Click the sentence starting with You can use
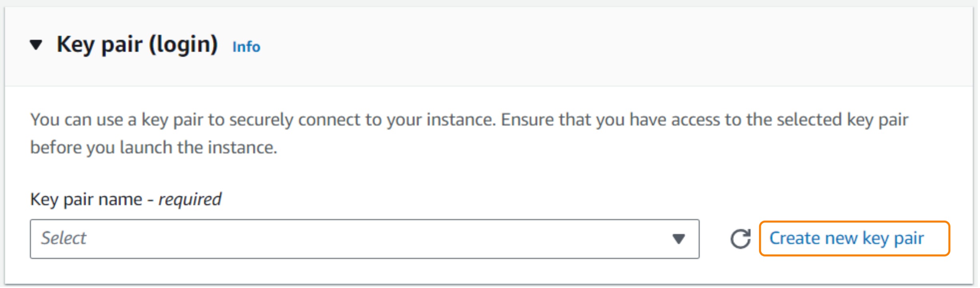 pos(263,120)
